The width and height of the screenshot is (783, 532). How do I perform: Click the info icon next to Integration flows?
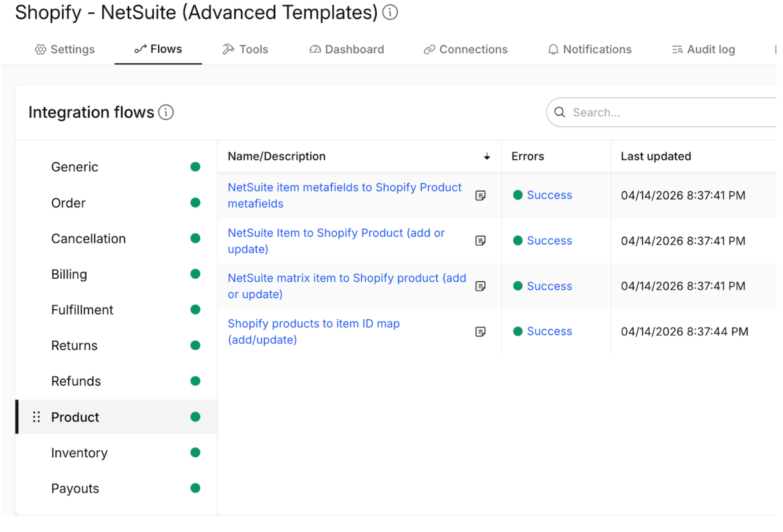coord(166,112)
